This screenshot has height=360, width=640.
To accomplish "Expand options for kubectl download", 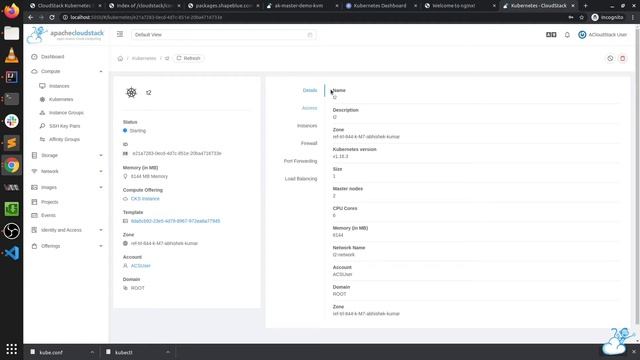I will (x=168, y=352).
